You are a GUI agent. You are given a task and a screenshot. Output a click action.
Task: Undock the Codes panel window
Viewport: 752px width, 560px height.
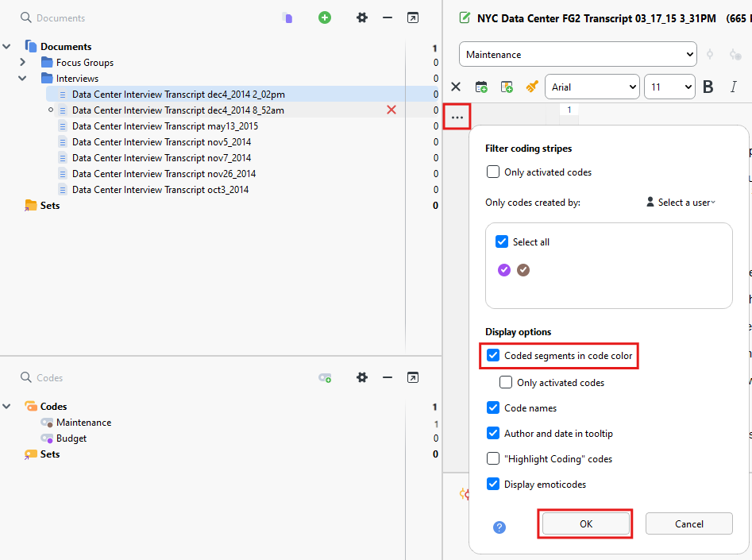pyautogui.click(x=412, y=377)
